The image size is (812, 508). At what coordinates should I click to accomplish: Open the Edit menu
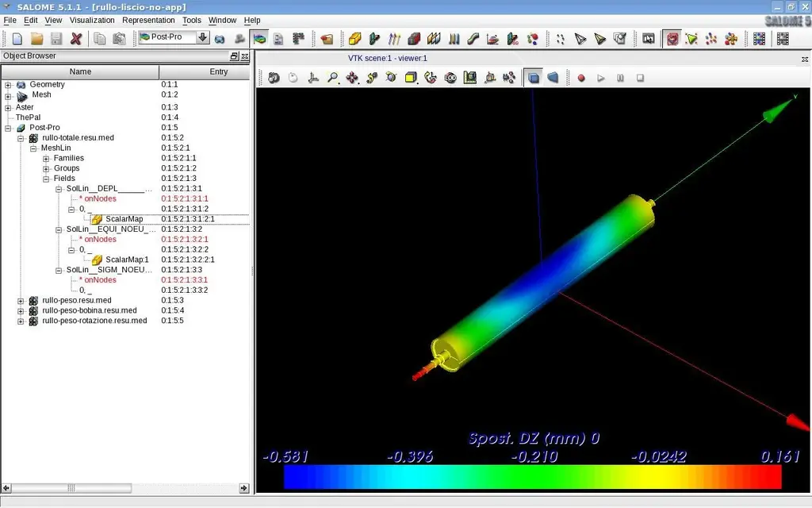pos(31,20)
